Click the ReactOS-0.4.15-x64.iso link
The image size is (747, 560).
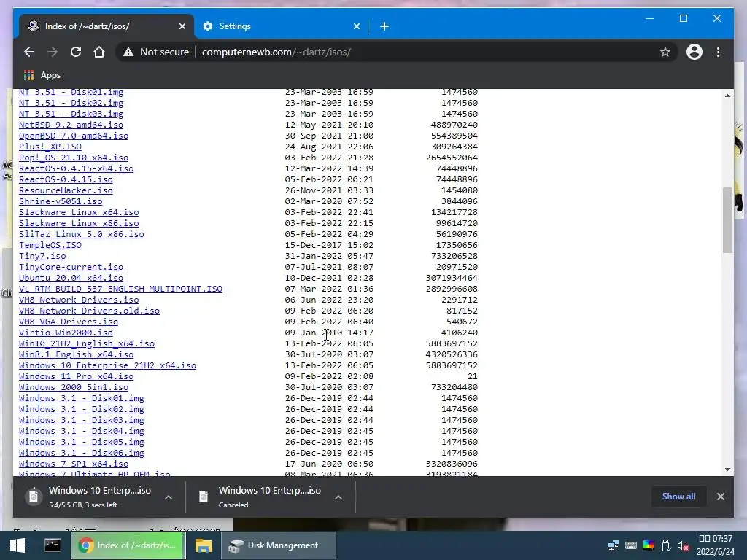76,168
